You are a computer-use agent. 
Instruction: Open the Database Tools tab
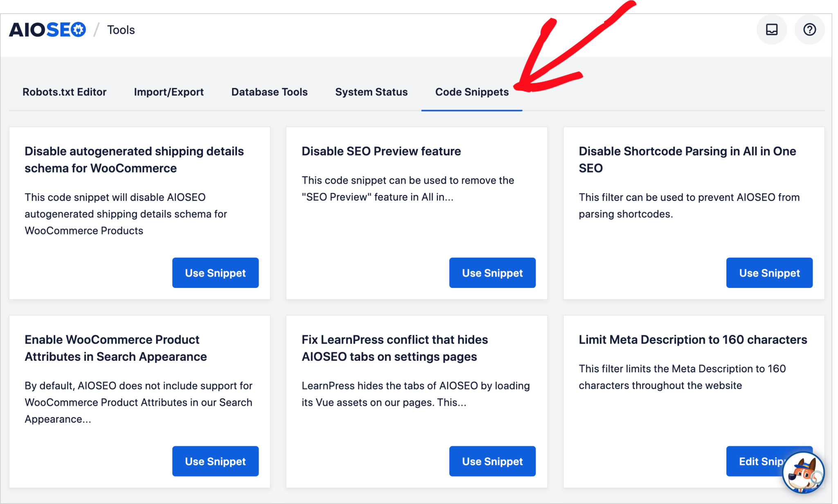pos(269,92)
